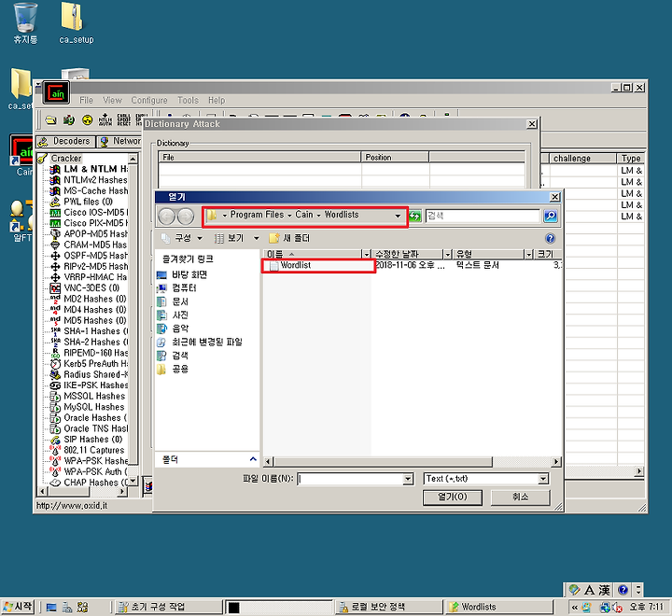Click the Cain segment in address path
Image resolution: width=672 pixels, height=616 pixels.
304,215
